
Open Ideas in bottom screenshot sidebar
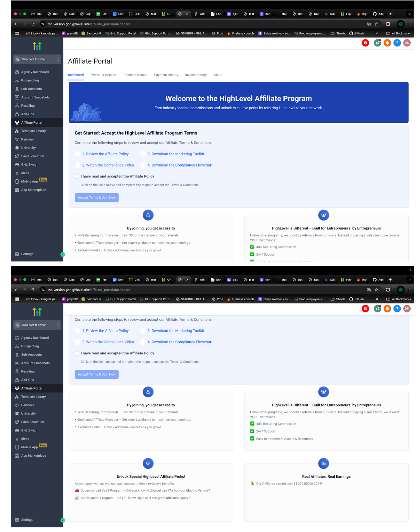coord(25,439)
